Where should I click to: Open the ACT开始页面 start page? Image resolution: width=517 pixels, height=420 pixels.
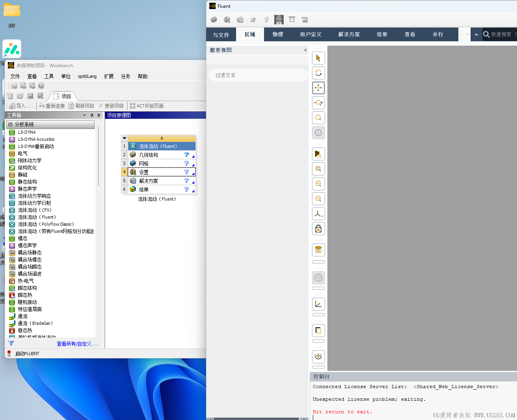[147, 106]
